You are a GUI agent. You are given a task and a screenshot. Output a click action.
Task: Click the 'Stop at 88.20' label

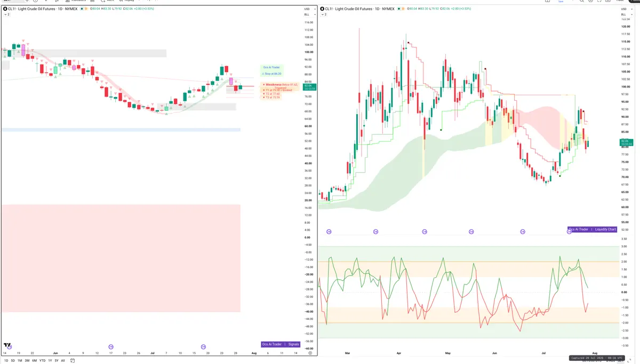[x=271, y=74]
